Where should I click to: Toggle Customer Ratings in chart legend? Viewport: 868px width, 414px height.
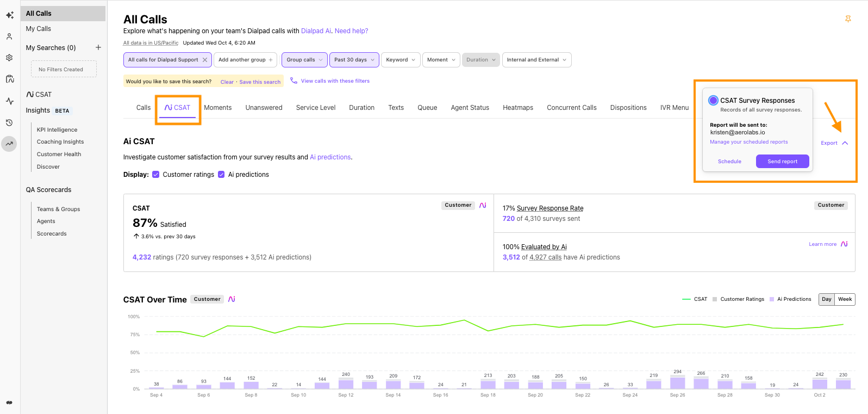[738, 299]
